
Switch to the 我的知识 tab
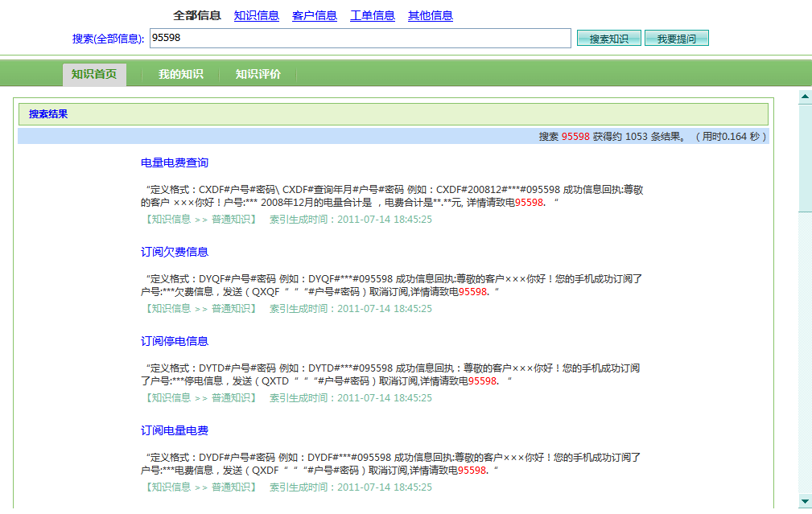click(180, 74)
